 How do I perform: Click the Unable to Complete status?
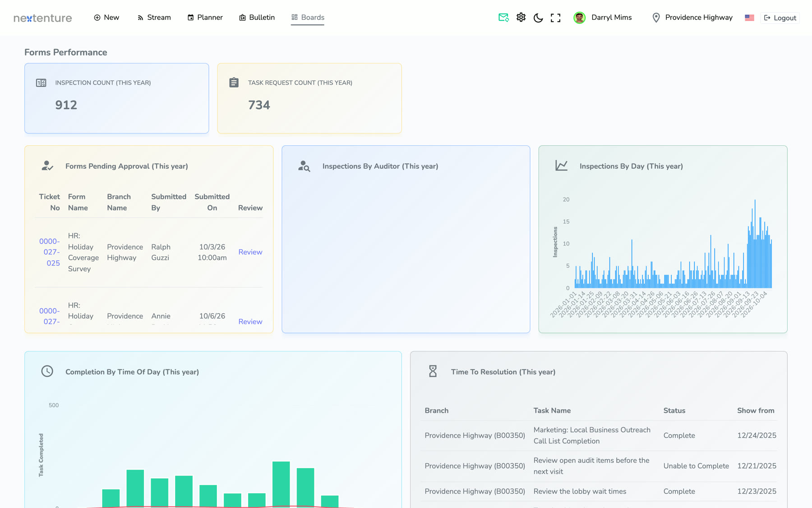696,466
